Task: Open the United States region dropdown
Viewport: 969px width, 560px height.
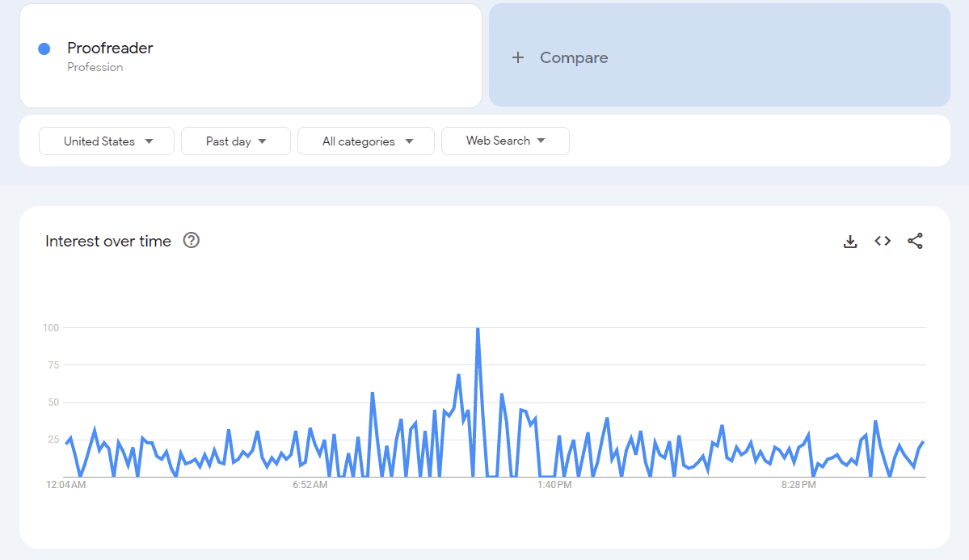Action: coord(107,141)
